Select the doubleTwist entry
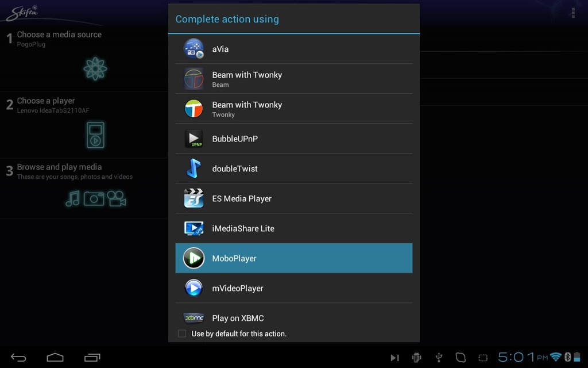The width and height of the screenshot is (588, 368). coord(294,168)
